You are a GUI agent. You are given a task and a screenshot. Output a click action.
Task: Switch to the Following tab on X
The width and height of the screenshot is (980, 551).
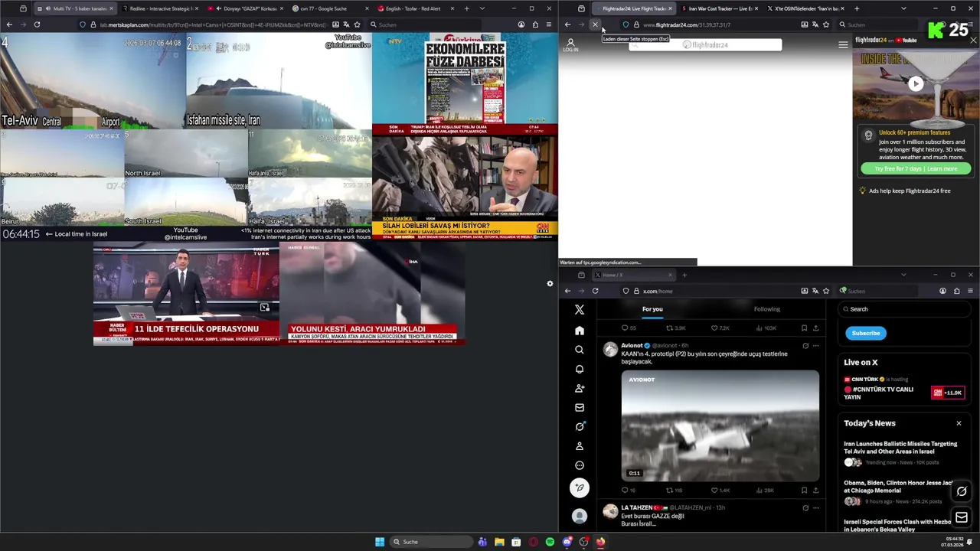coord(766,309)
